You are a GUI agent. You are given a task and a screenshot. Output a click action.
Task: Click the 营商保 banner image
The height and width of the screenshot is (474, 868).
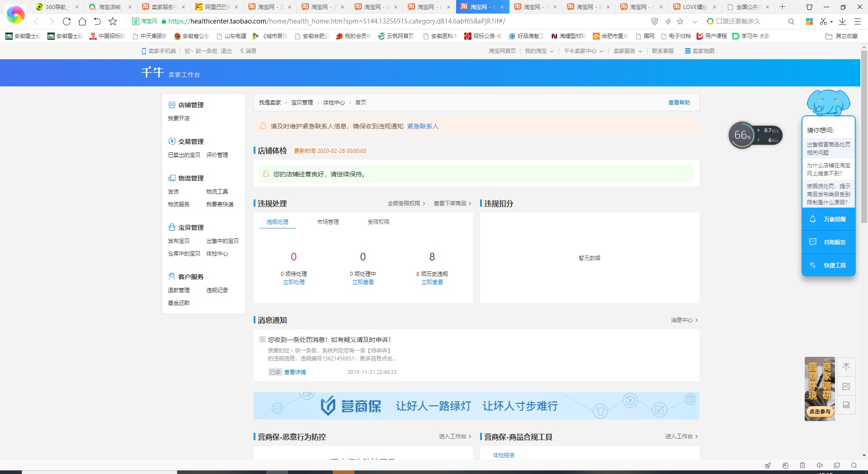(476, 406)
